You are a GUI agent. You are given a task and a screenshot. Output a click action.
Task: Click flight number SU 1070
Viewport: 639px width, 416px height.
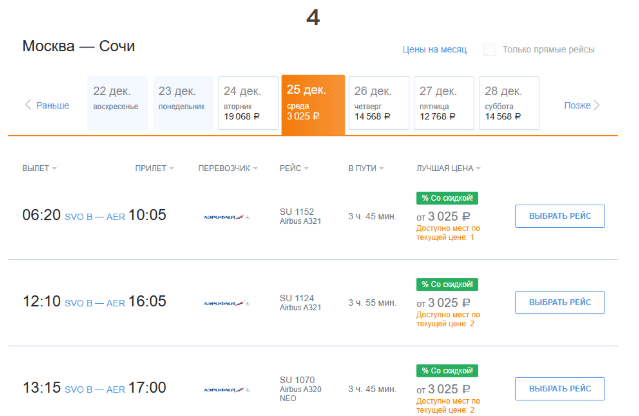click(297, 380)
